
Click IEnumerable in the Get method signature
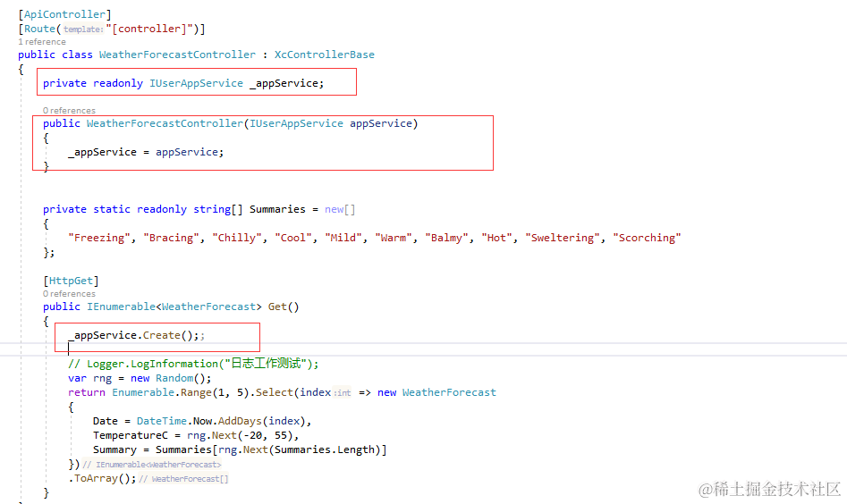[121, 307]
